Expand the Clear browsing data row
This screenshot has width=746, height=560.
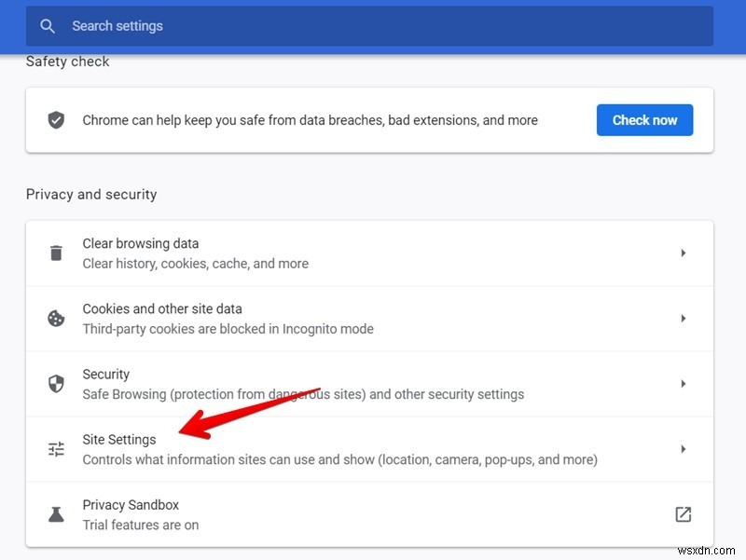(684, 253)
